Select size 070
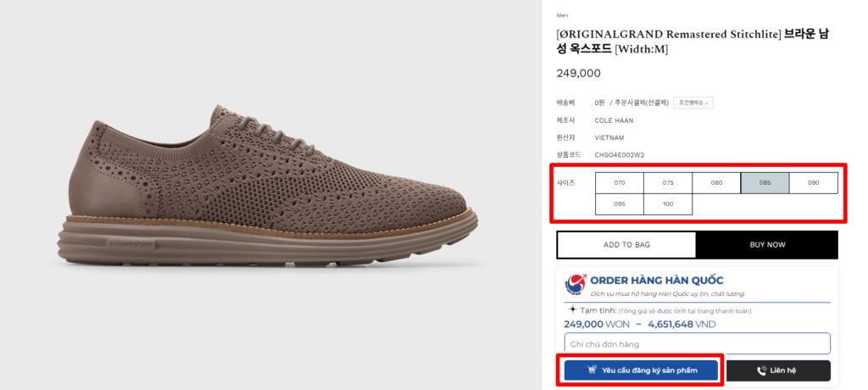868x390 pixels. pos(619,182)
